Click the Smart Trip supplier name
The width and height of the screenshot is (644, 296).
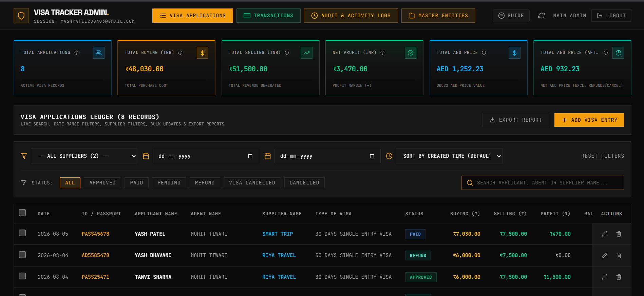pos(278,234)
